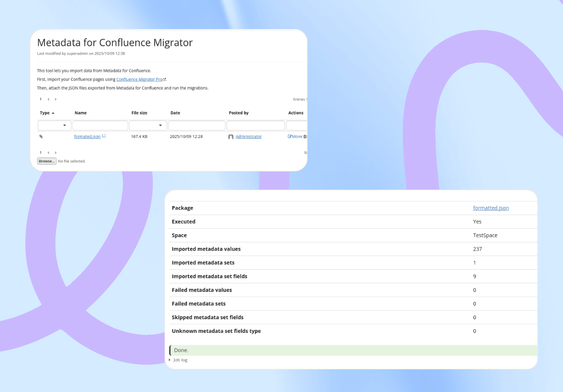The width and height of the screenshot is (563, 392).
Task: Open the formated.json attachment link
Action: click(87, 136)
